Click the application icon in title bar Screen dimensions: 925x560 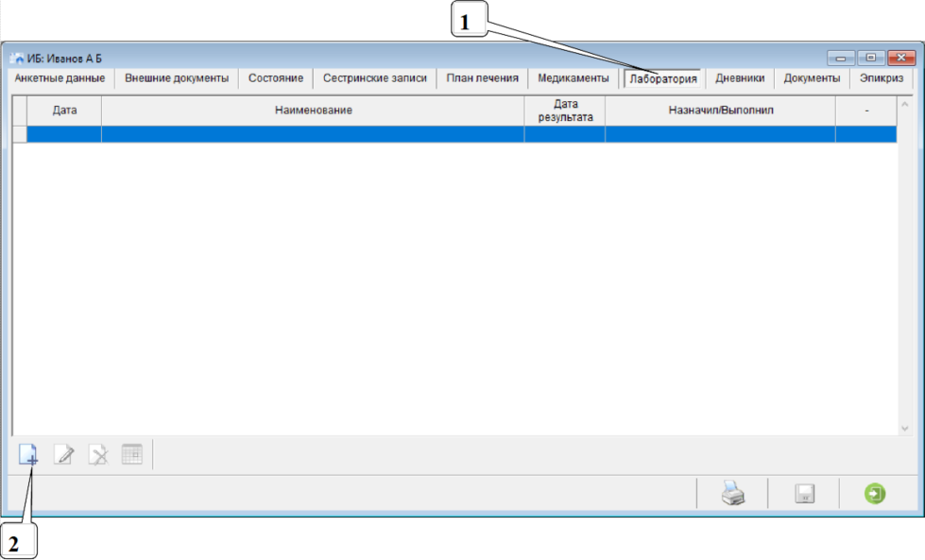point(17,59)
